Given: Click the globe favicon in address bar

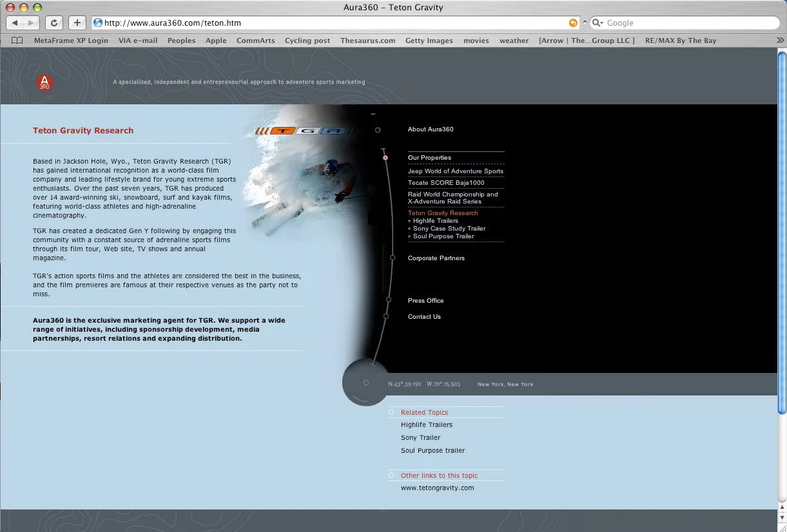Looking at the screenshot, I should tap(98, 23).
